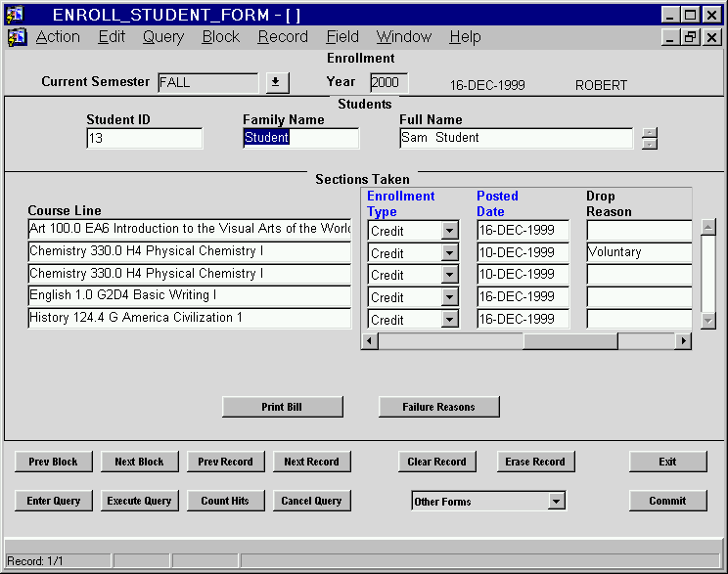
Task: Click the Cancel Query button
Action: point(311,501)
